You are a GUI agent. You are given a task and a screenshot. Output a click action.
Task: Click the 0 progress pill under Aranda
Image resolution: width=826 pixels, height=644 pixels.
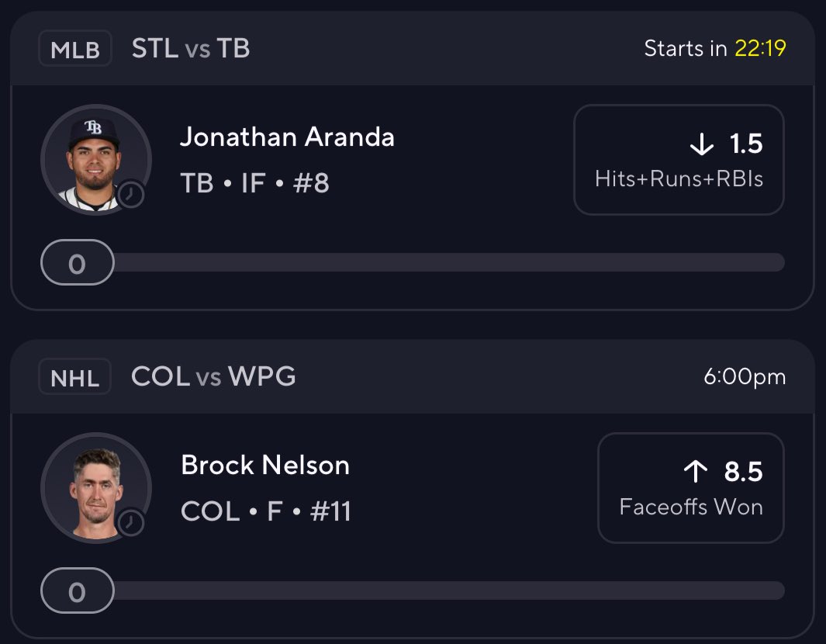click(77, 264)
